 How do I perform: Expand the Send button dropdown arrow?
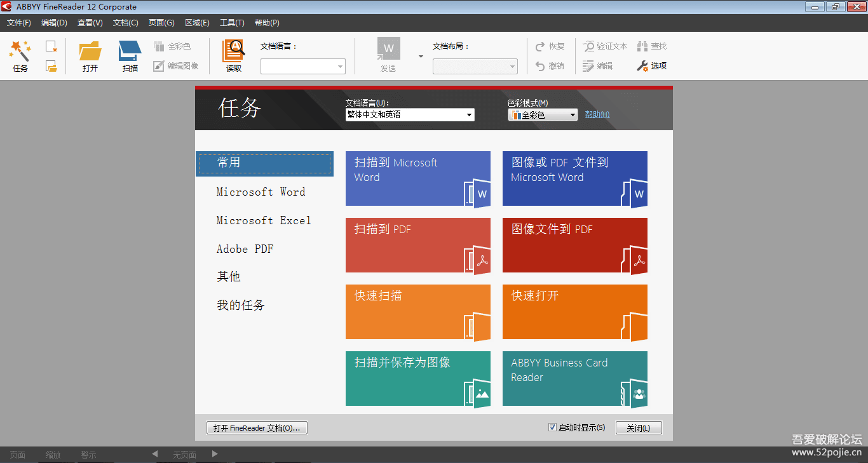[421, 57]
